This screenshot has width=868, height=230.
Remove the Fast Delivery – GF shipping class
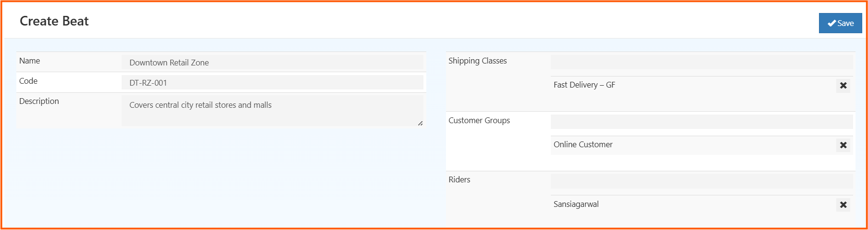(843, 86)
